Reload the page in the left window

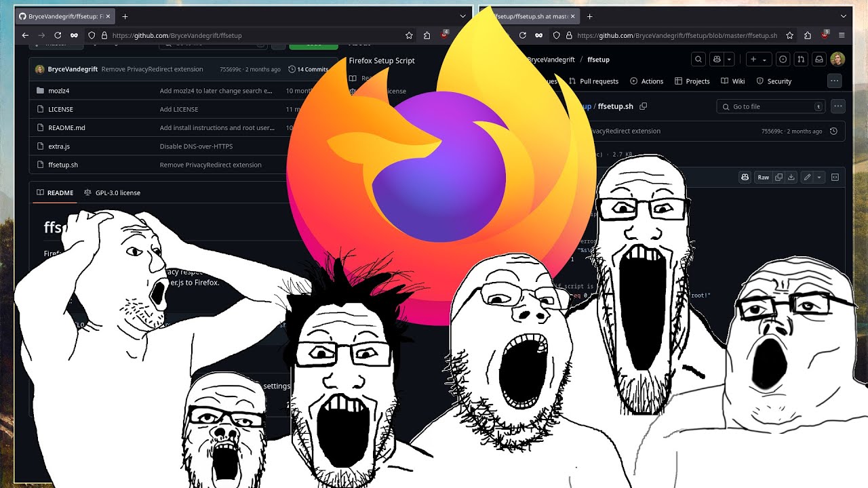click(58, 35)
